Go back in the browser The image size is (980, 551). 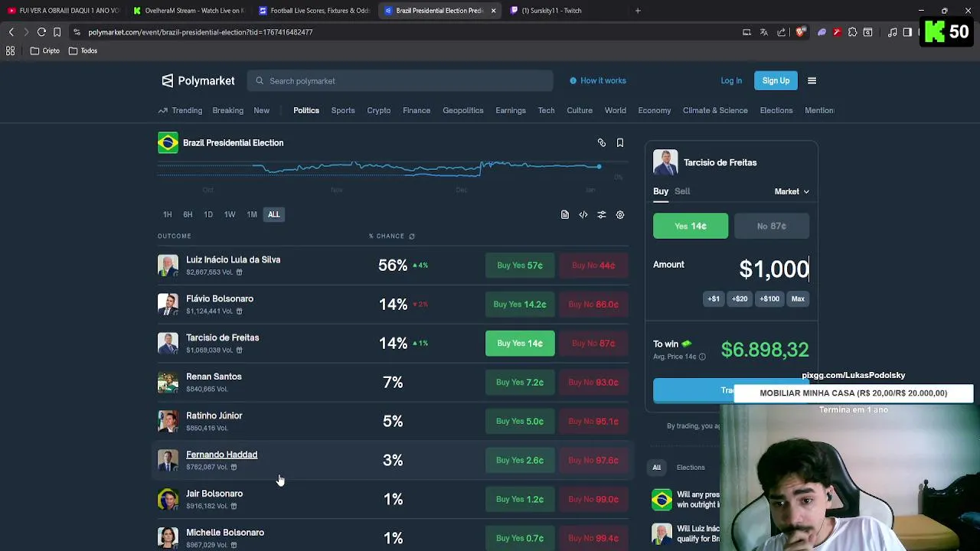pyautogui.click(x=11, y=32)
